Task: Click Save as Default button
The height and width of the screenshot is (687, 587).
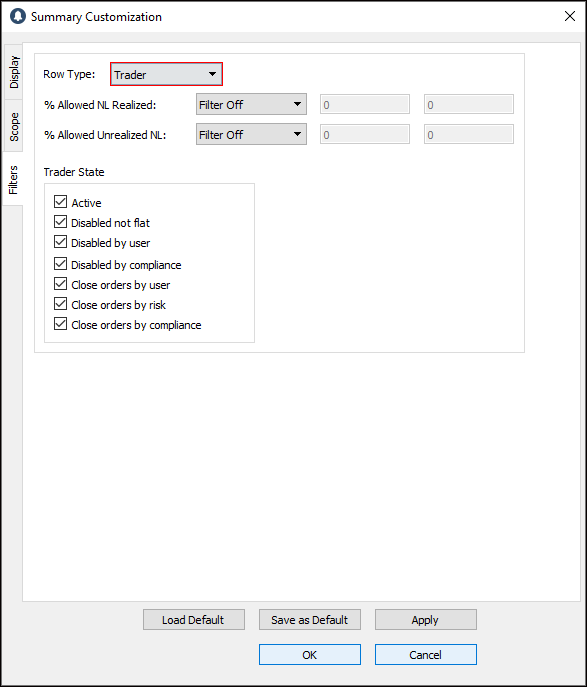Action: pos(310,620)
